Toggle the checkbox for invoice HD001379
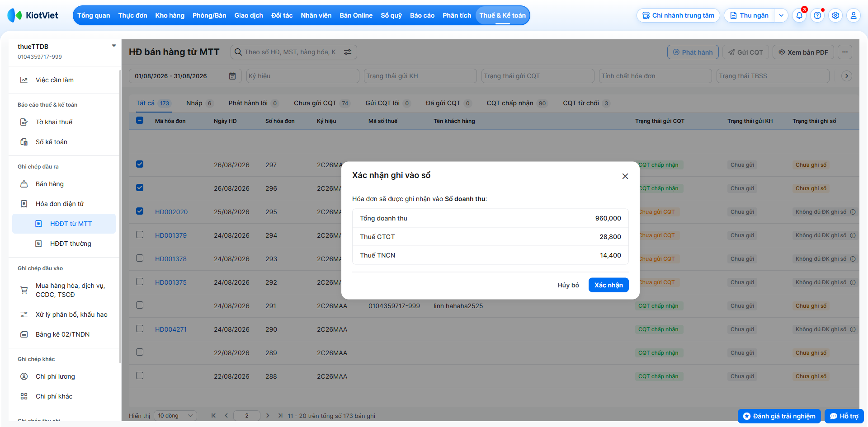868x427 pixels. (x=140, y=235)
